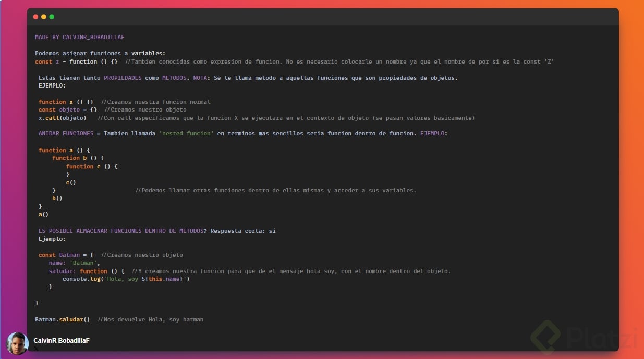Select the code 'x.call(objeto)'
This screenshot has height=359, width=644.
tap(63, 118)
